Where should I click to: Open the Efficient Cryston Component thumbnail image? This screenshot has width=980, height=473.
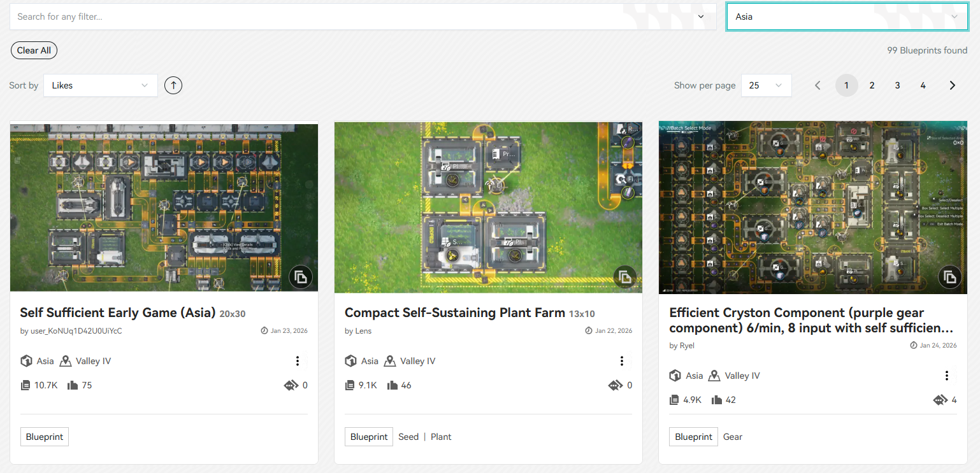[813, 208]
